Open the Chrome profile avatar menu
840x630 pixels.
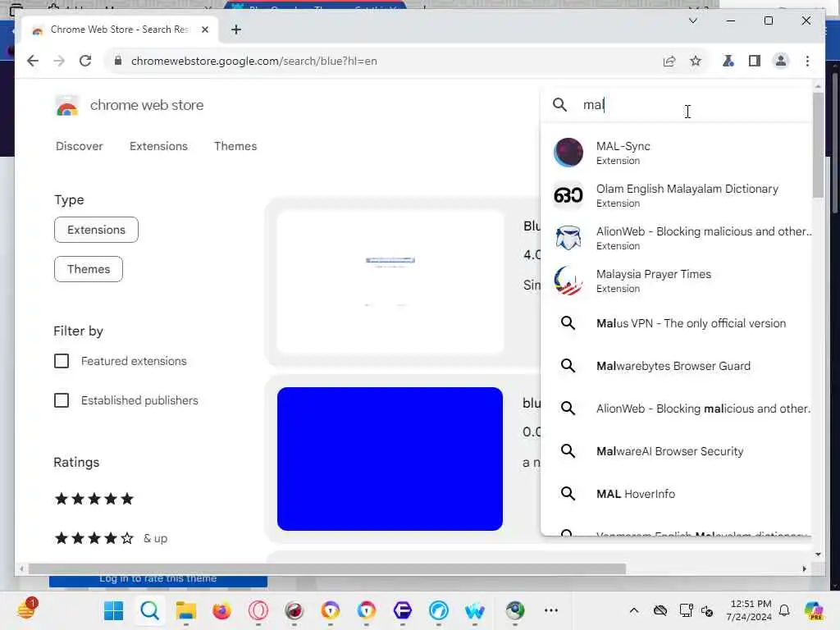(x=781, y=61)
